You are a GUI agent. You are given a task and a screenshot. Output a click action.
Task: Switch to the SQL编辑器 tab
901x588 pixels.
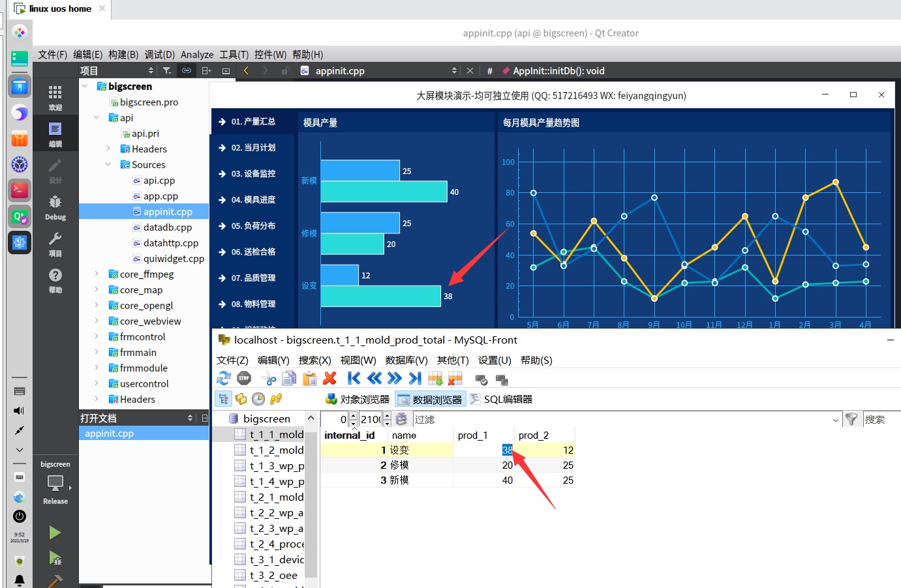point(501,399)
